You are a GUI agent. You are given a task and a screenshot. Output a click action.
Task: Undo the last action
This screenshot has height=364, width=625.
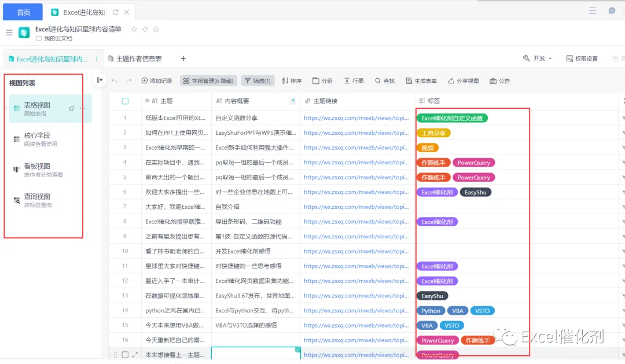point(115,81)
